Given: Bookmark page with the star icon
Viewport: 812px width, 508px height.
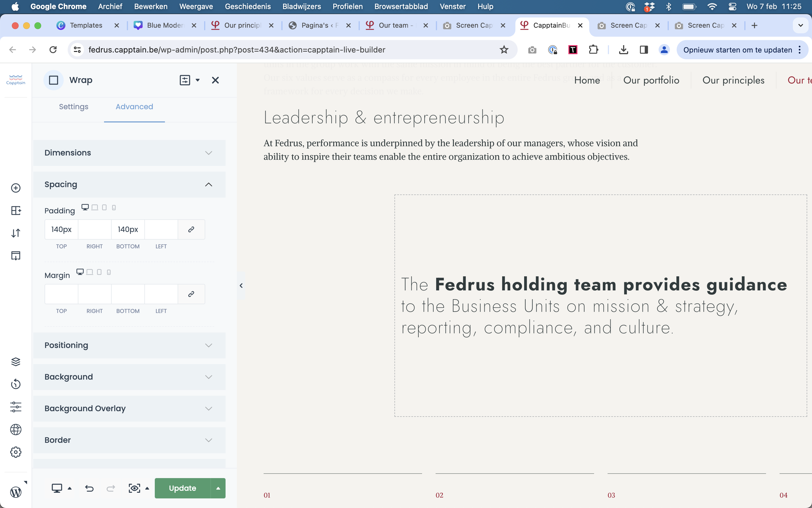Looking at the screenshot, I should 504,50.
